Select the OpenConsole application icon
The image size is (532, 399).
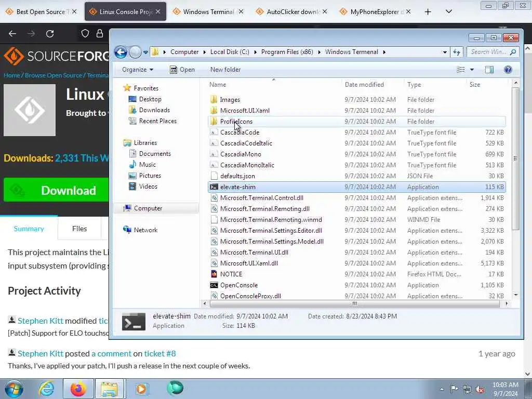214,285
